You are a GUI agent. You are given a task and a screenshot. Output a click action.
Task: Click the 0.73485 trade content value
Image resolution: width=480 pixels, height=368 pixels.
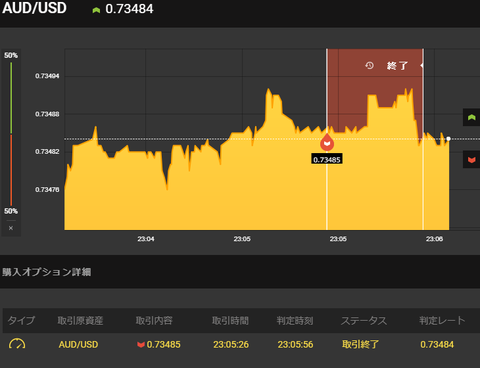164,344
